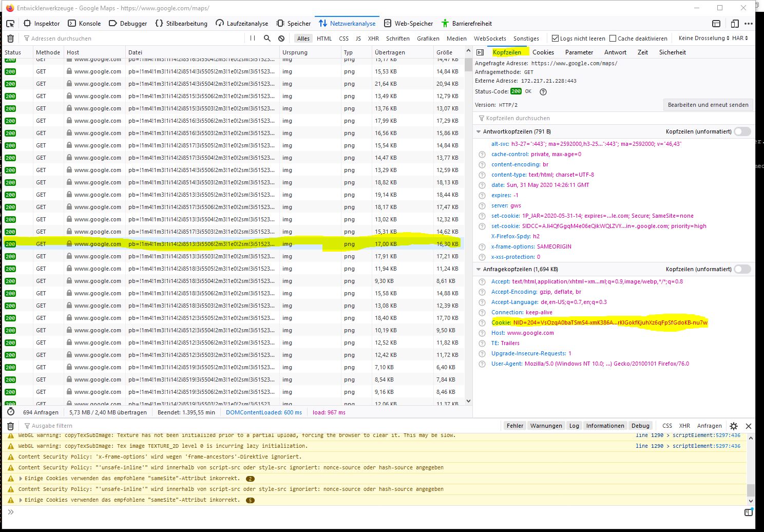This screenshot has height=532, width=764.
Task: Focus the Kopfzeilen durchsuchen field
Action: tap(614, 118)
